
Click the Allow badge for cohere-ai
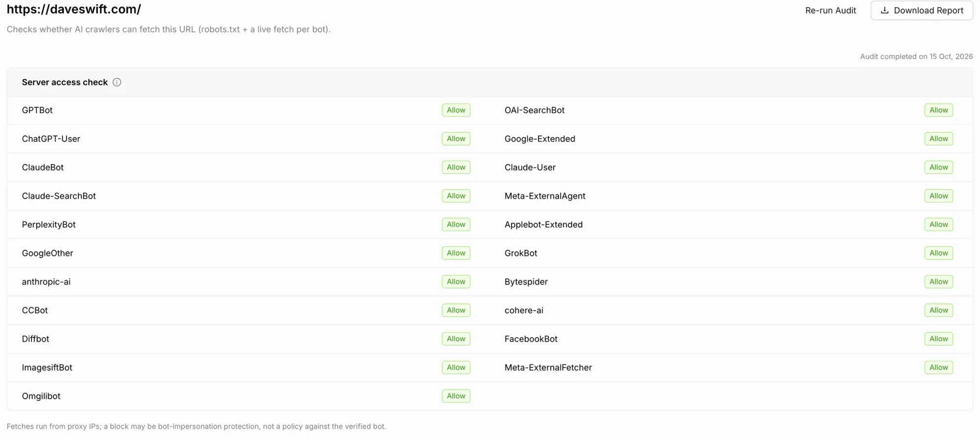939,310
